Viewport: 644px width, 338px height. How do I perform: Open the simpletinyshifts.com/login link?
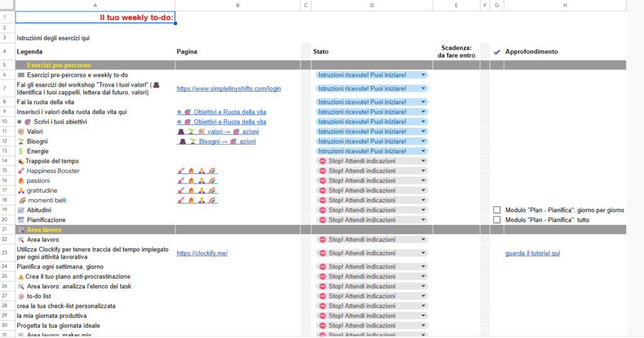(228, 89)
